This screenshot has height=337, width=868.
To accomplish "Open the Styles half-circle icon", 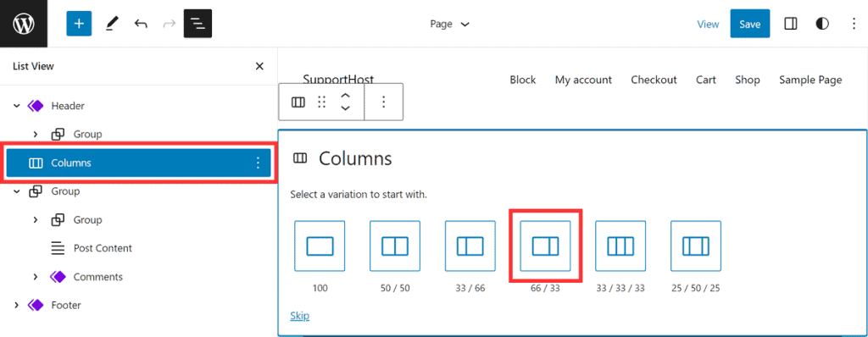I will click(822, 24).
